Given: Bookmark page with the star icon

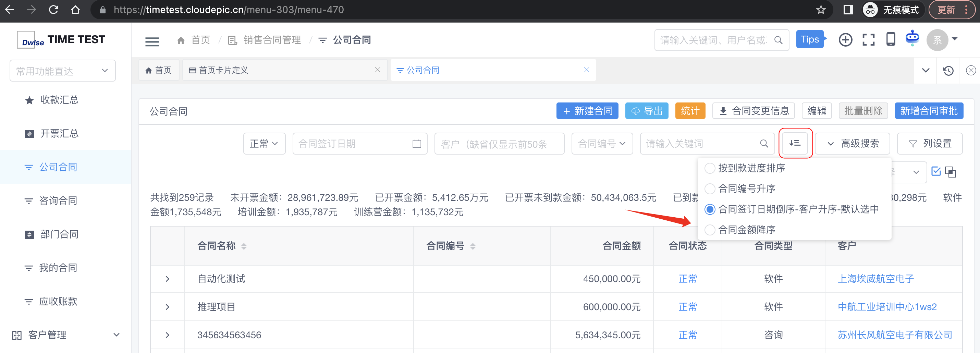Looking at the screenshot, I should tap(821, 10).
